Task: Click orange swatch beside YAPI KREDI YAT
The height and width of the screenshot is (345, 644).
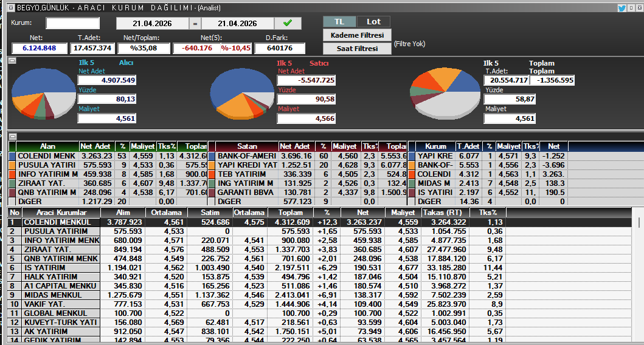Action: (212, 165)
